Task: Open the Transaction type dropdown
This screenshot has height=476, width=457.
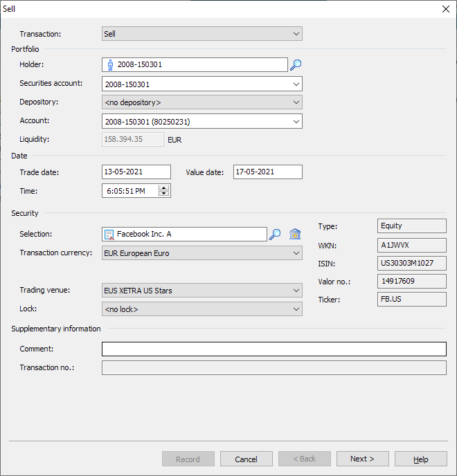Action: (296, 34)
